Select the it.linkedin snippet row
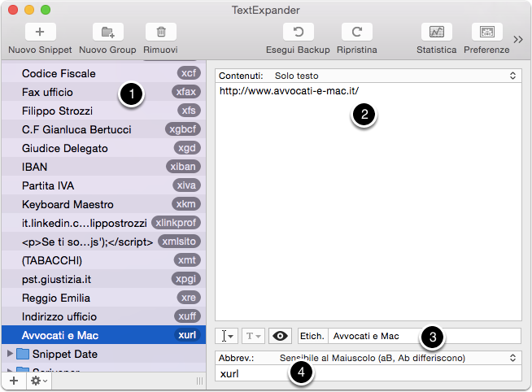Screen dimensions: 532x392 click(103, 223)
